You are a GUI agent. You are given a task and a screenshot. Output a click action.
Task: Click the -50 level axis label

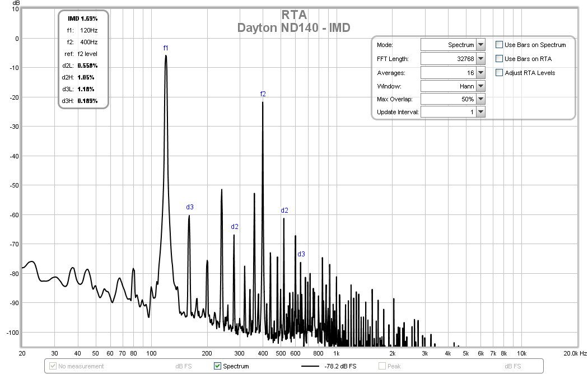point(14,185)
